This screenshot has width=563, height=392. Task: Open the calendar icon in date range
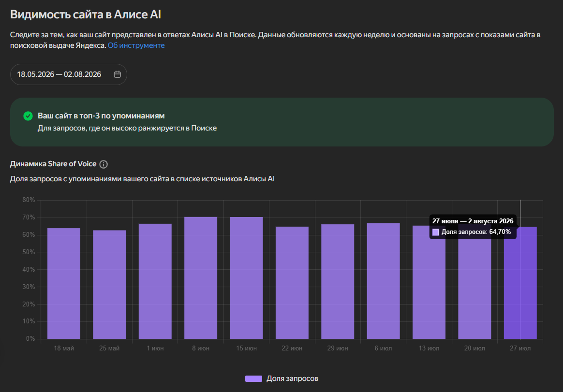[118, 74]
